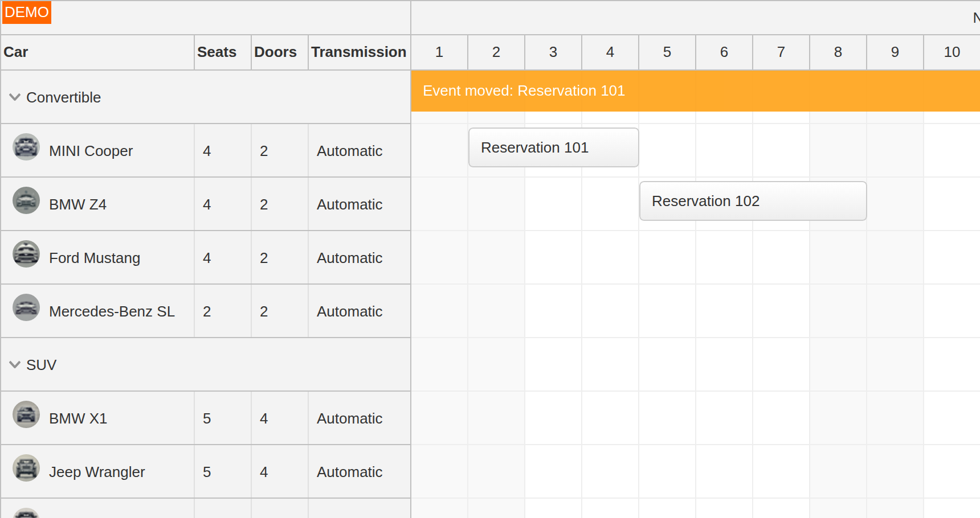Select day 4 in the timeline header
Image resolution: width=980 pixels, height=518 pixels.
point(610,52)
